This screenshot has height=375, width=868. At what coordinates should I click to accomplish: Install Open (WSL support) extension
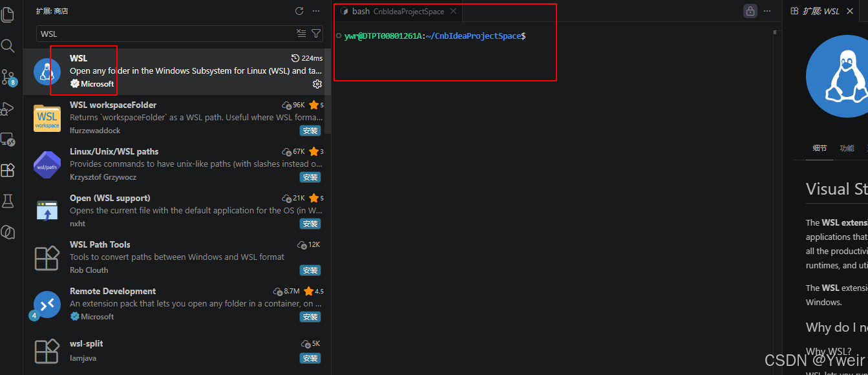click(310, 224)
